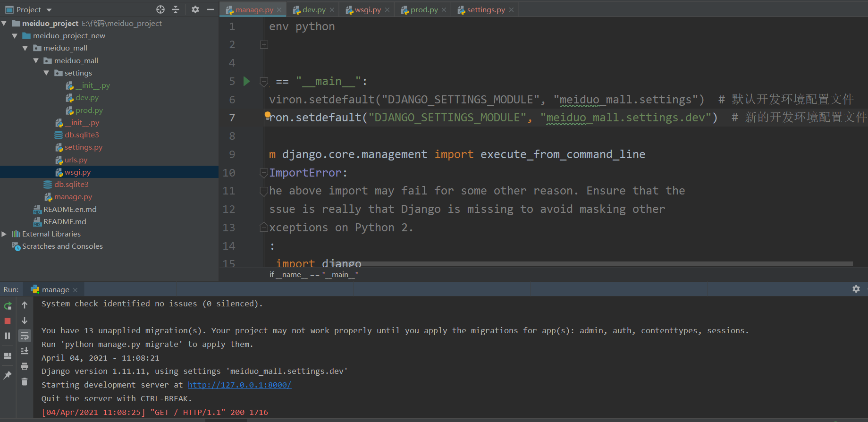868x422 pixels.
Task: Click the green run gutter arrow on line 5
Action: [246, 81]
